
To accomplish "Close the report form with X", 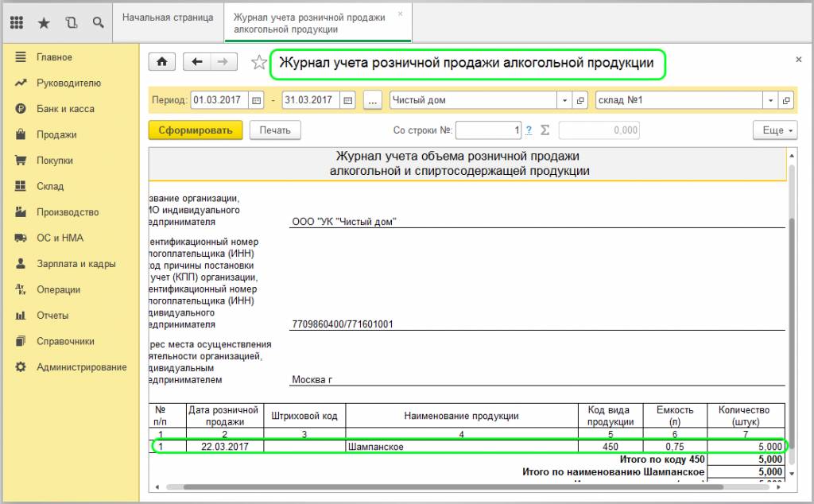I will point(798,60).
